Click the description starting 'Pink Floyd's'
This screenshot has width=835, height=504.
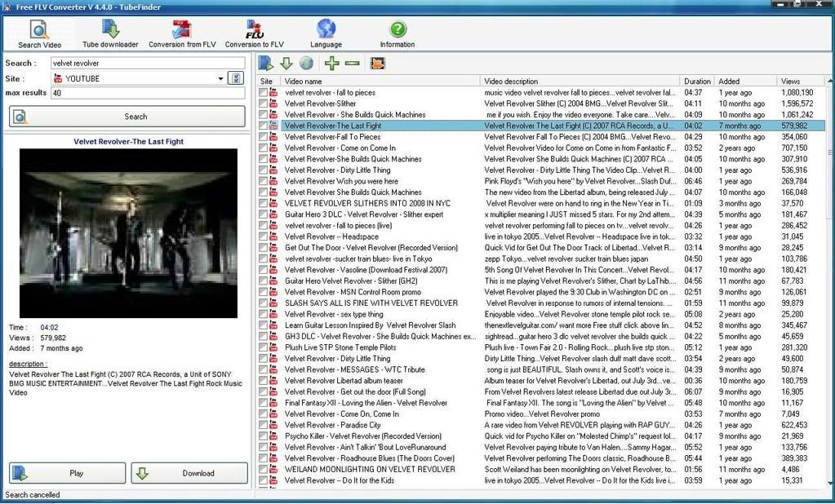(580, 181)
